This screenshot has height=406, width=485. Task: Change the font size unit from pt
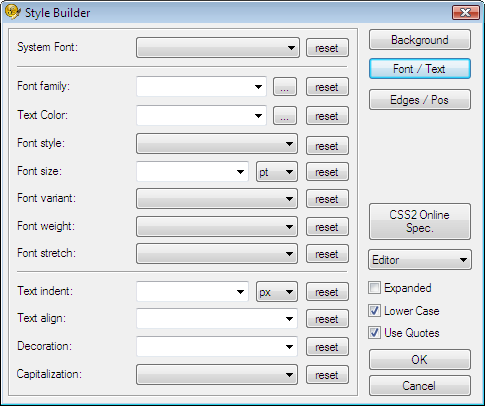click(x=277, y=172)
